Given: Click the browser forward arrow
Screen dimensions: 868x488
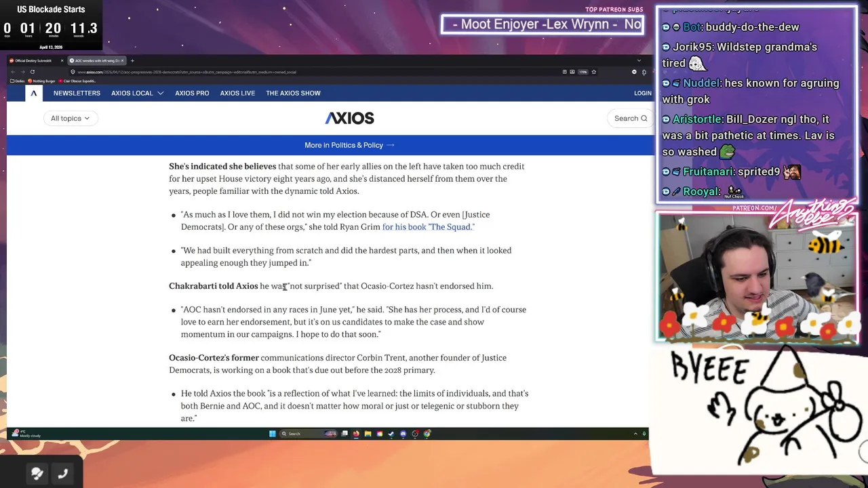Looking at the screenshot, I should [22, 72].
